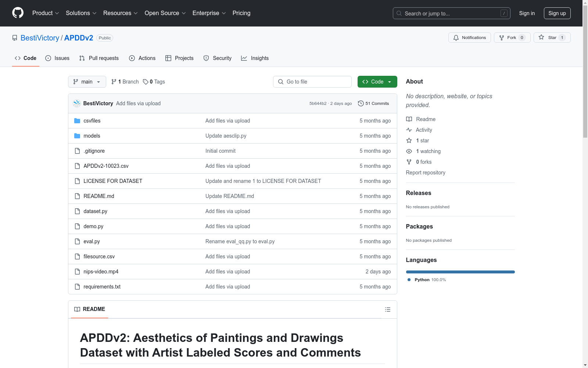
Task: Open the main branch selector dropdown
Action: 87,82
